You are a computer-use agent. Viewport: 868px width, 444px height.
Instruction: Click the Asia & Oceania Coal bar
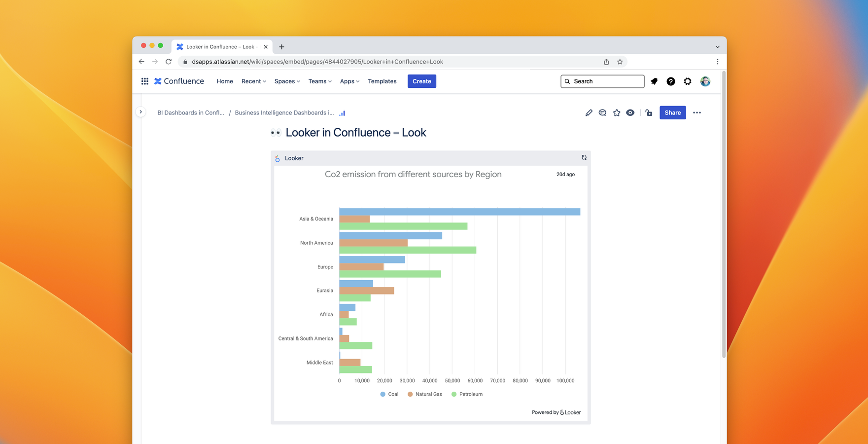coord(460,212)
